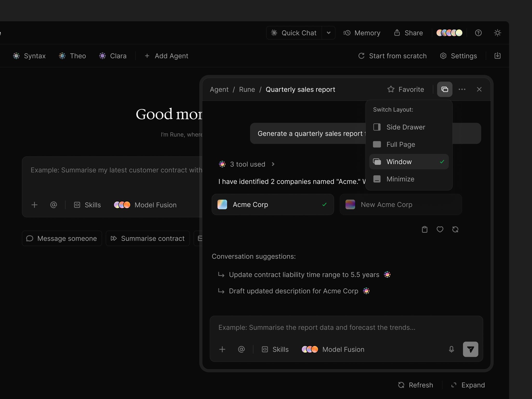Click the Share button
Viewport: 532px width, 399px height.
pyautogui.click(x=408, y=33)
